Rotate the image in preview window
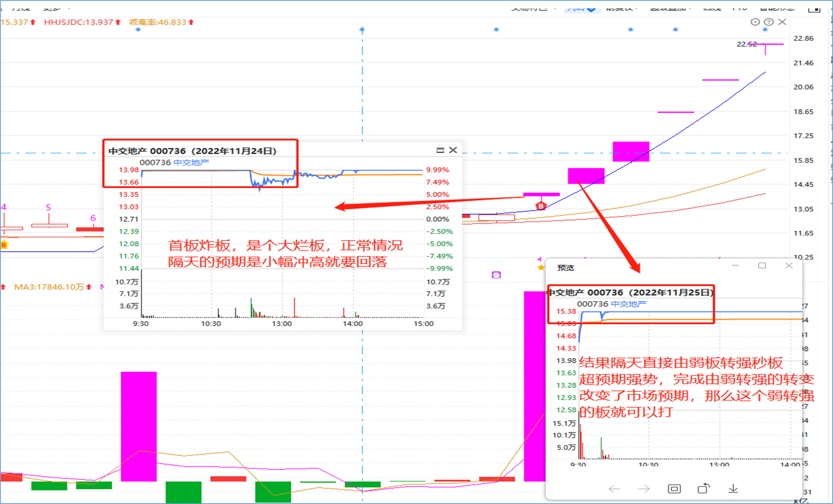833x504 pixels. (x=703, y=488)
